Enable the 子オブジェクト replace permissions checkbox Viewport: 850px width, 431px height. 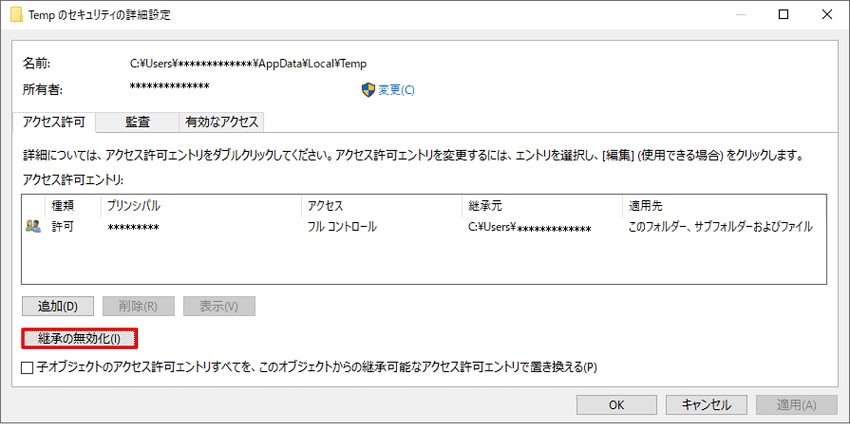coord(27,368)
